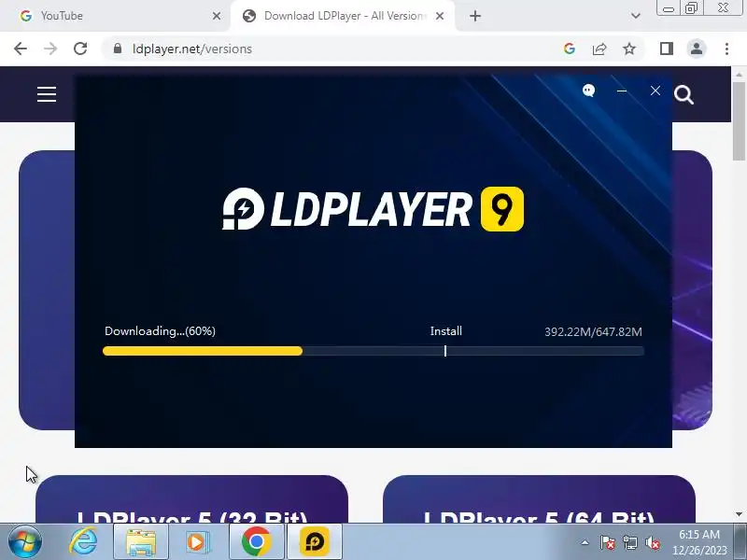Show hidden system tray icons
Image resolution: width=747 pixels, height=560 pixels.
(x=585, y=542)
